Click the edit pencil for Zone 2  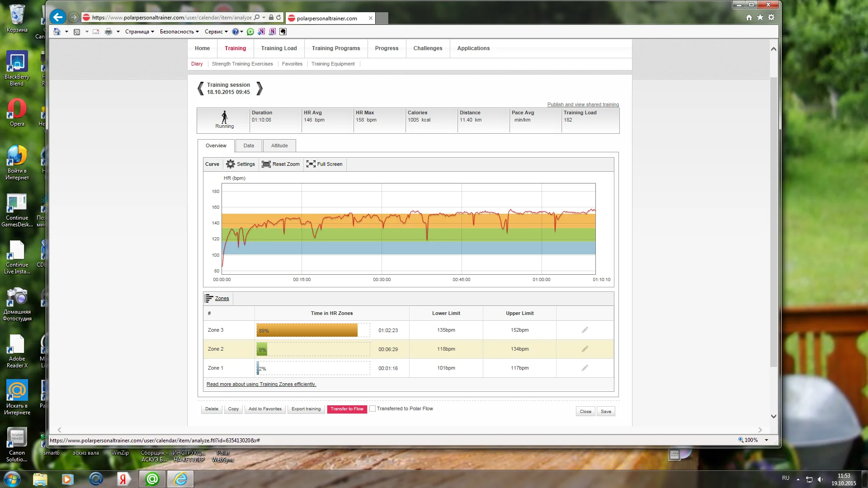[x=585, y=349]
